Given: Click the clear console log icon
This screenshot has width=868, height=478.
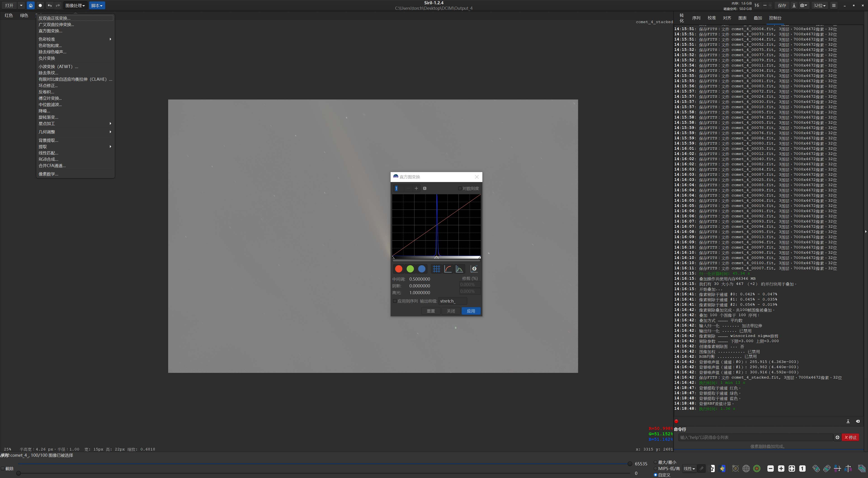Looking at the screenshot, I should click(x=858, y=421).
